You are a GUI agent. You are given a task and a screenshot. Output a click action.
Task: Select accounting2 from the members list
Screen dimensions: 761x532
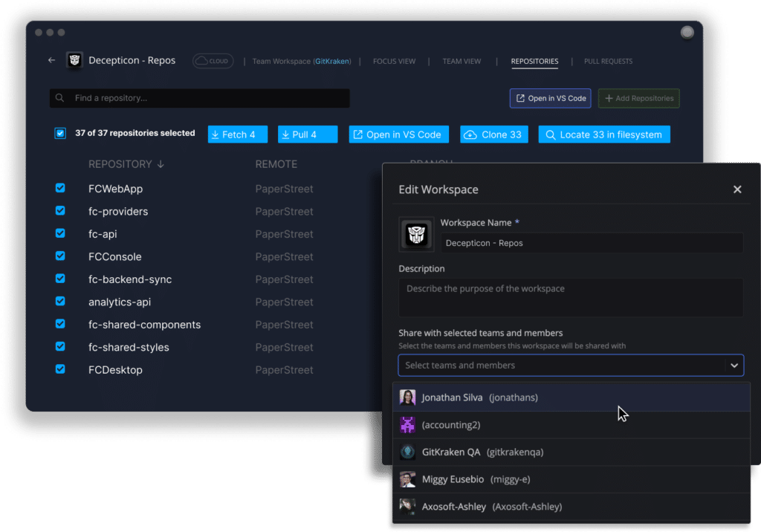pyautogui.click(x=571, y=425)
